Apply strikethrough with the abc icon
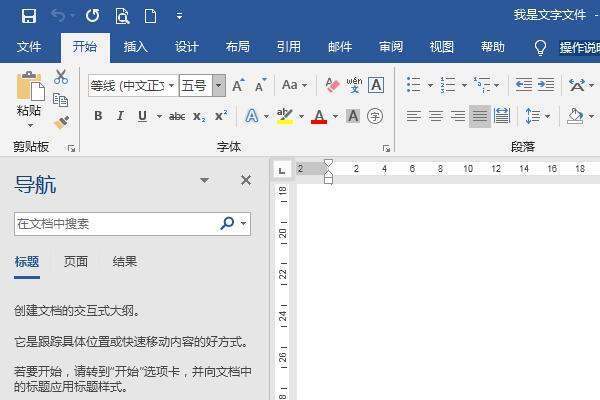The image size is (600, 400). [x=177, y=116]
